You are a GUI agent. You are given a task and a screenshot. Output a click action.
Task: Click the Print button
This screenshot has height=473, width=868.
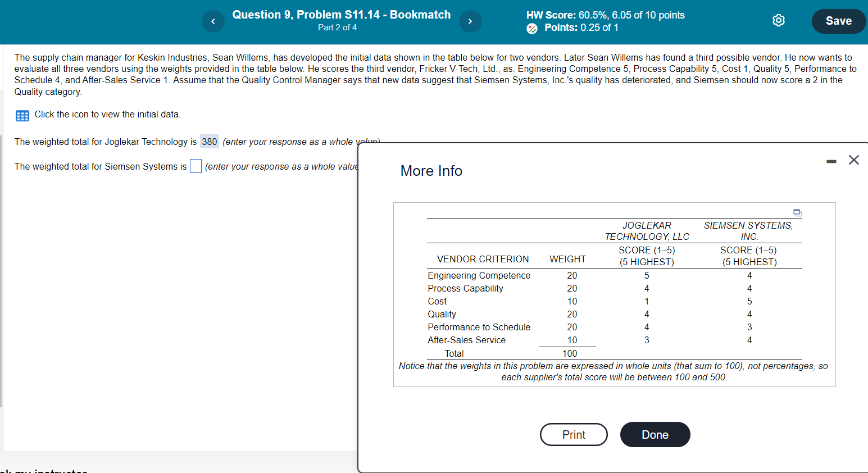point(574,434)
